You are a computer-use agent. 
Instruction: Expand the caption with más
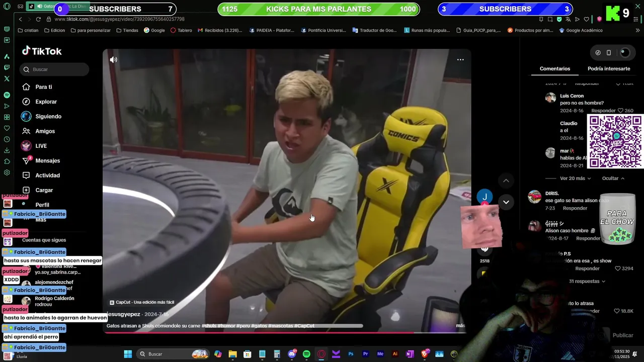coord(460,326)
